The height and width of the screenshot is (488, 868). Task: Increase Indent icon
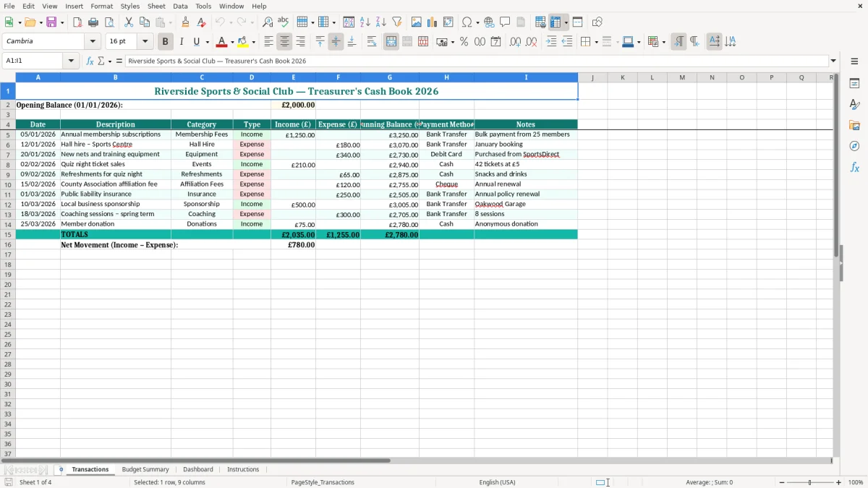[x=551, y=42]
